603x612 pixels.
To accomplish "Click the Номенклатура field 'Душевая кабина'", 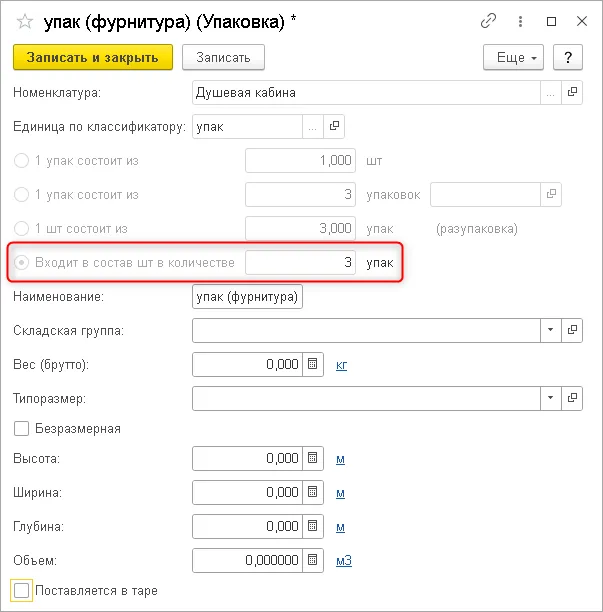I will pyautogui.click(x=366, y=93).
